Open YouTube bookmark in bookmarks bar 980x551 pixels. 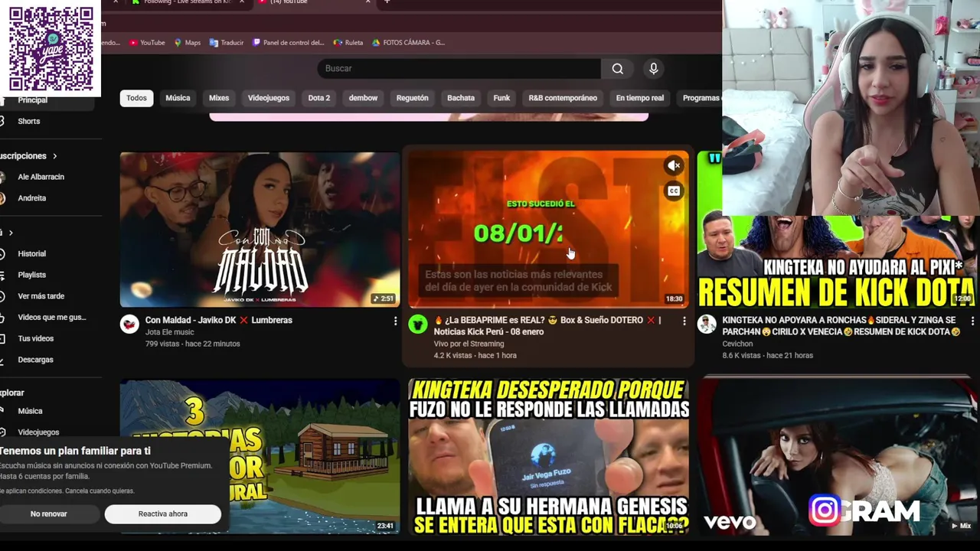147,43
